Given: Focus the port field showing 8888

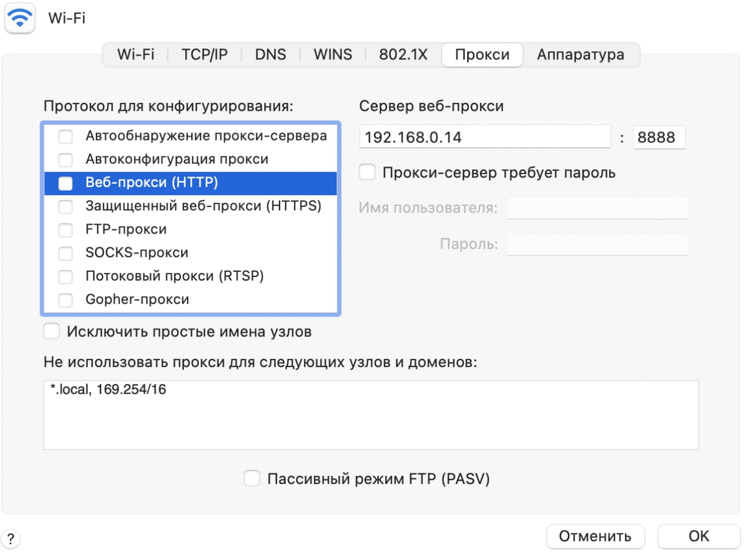Looking at the screenshot, I should (659, 138).
